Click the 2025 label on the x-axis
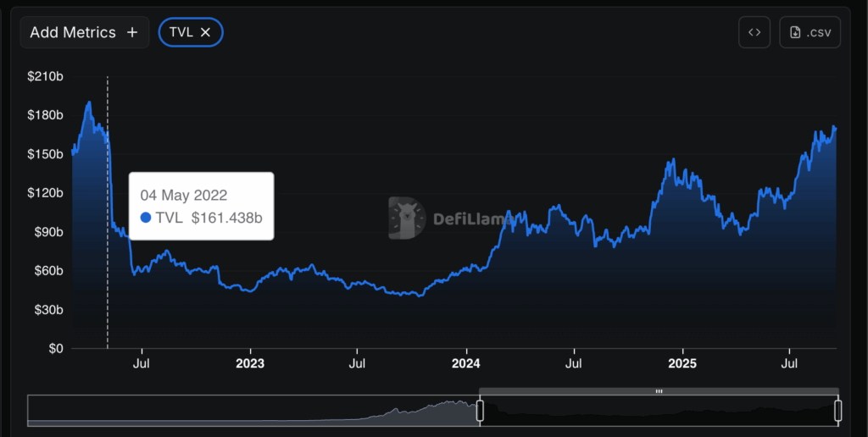This screenshot has width=868, height=437. (x=682, y=364)
